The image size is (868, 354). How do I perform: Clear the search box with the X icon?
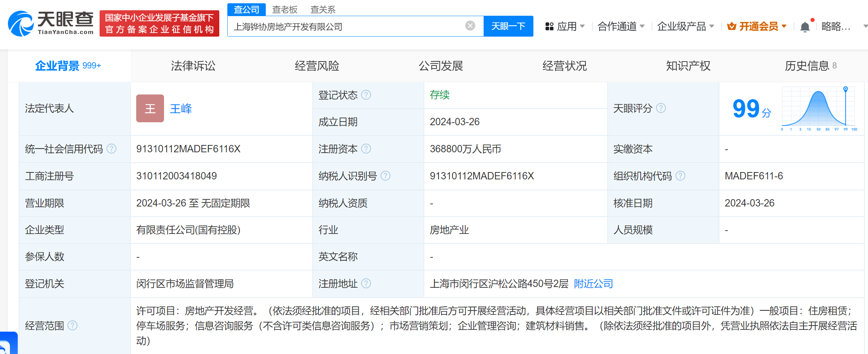click(x=470, y=26)
